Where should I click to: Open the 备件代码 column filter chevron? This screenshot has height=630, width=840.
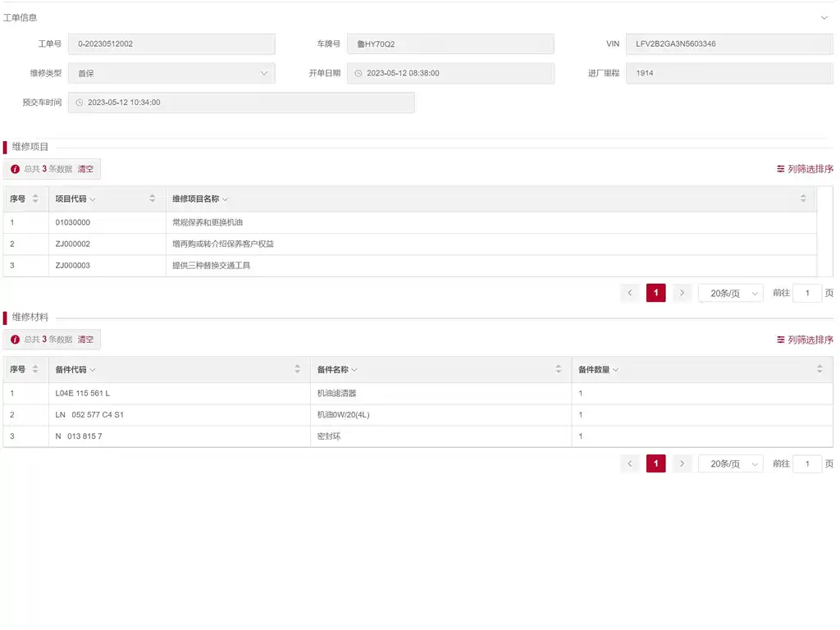click(x=93, y=370)
